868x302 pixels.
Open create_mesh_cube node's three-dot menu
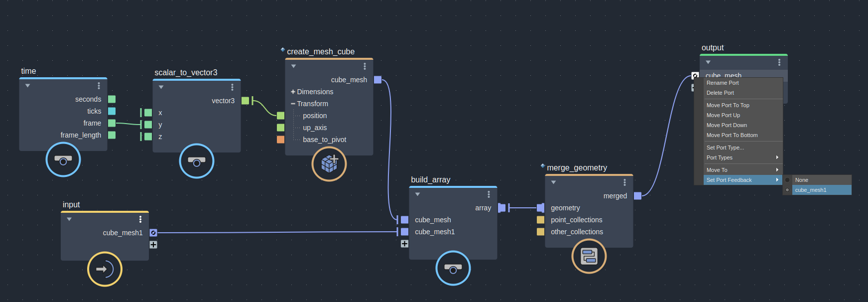point(365,66)
